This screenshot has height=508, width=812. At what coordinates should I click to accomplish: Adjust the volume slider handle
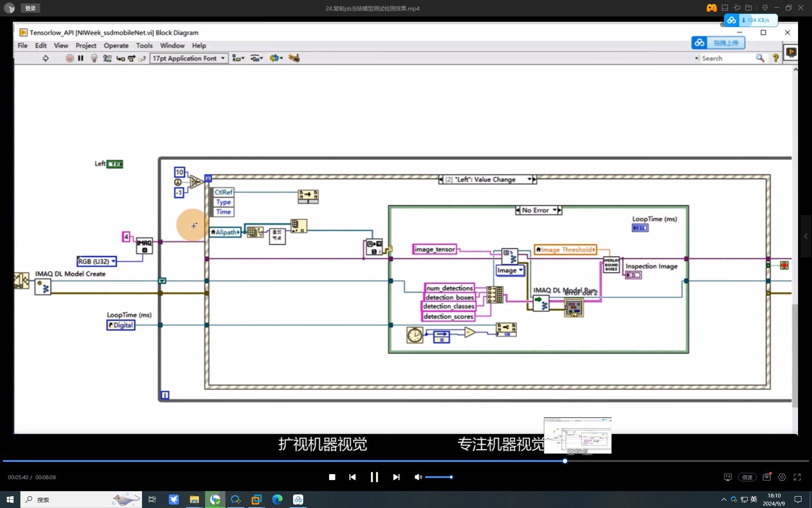(x=451, y=477)
